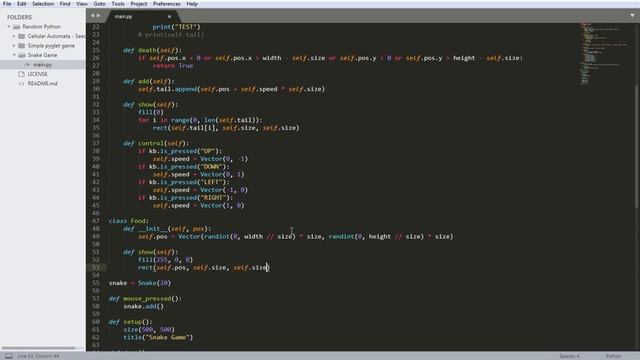Click on 'def mouse_pressed():' line
The width and height of the screenshot is (640, 360).
coord(145,298)
